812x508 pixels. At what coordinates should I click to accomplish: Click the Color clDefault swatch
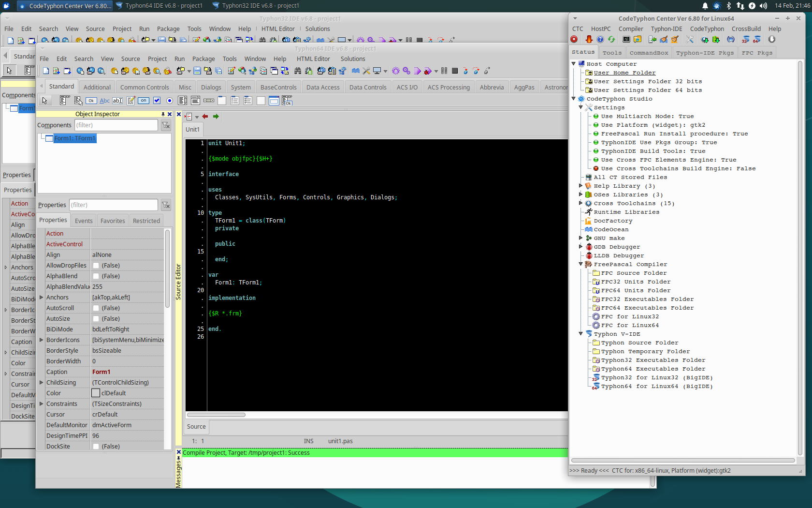(x=96, y=393)
